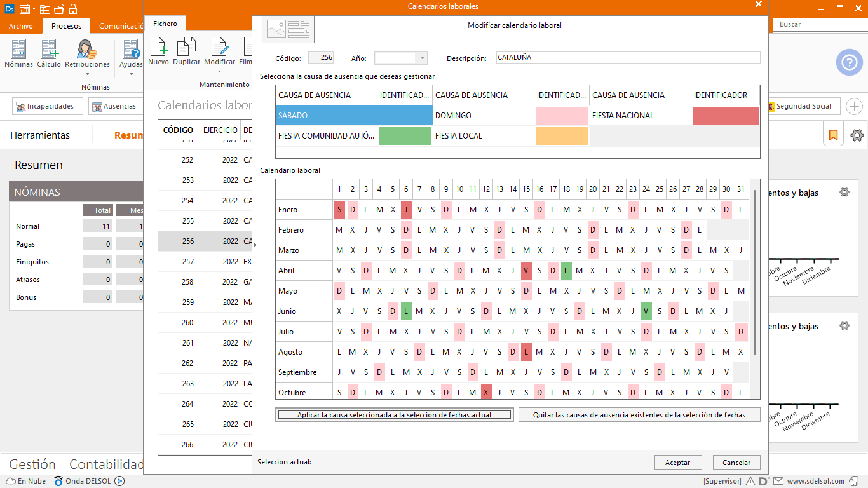Viewport: 868px width, 488px height.
Task: Click the circled plus icon beside Seguridad Social
Action: pyautogui.click(x=854, y=106)
